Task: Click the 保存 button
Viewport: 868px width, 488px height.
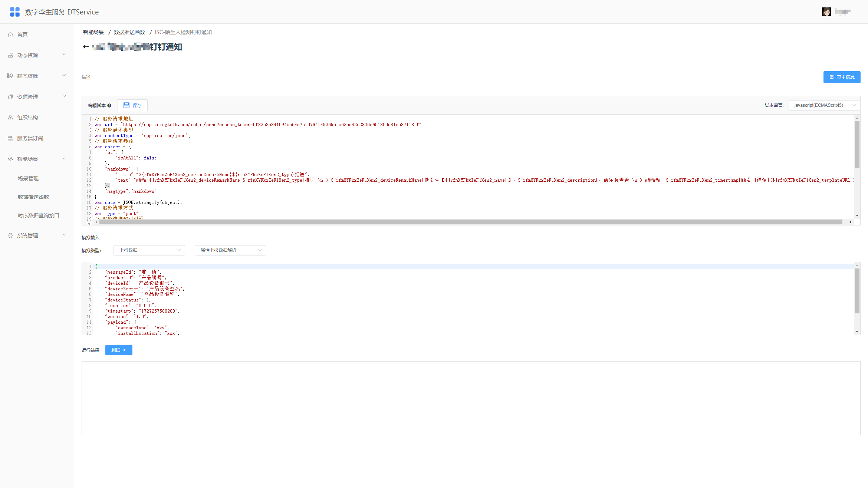Action: click(x=132, y=105)
